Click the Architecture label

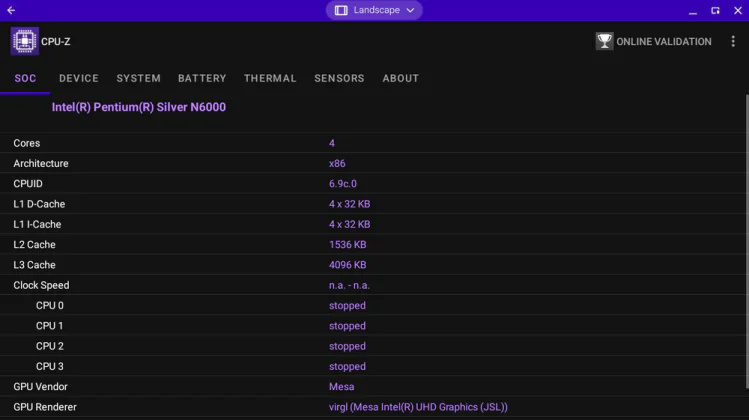coord(41,163)
